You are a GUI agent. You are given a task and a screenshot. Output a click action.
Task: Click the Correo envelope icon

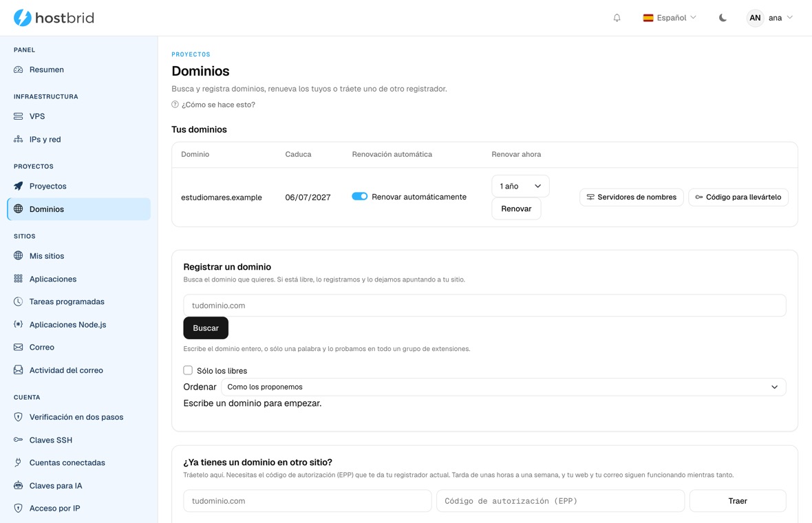[x=18, y=347]
